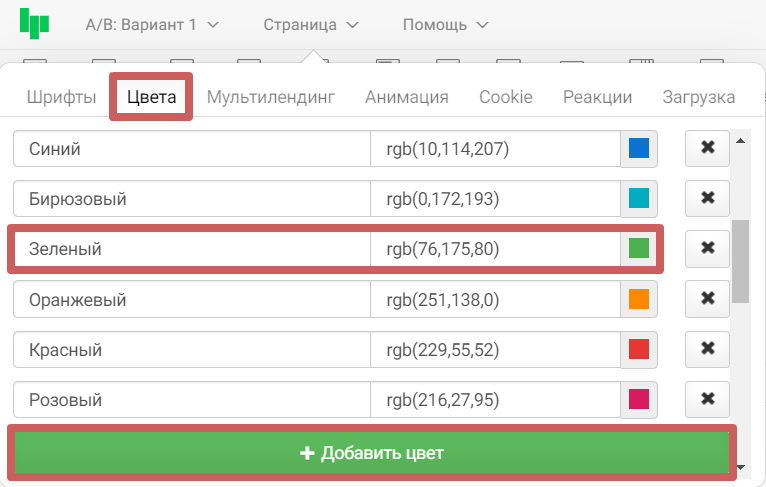Pick the blue swatch for Синий
This screenshot has width=766, height=487.
point(639,149)
